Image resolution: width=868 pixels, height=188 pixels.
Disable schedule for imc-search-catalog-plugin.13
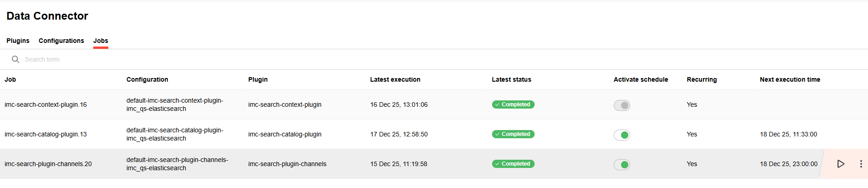[x=622, y=135]
